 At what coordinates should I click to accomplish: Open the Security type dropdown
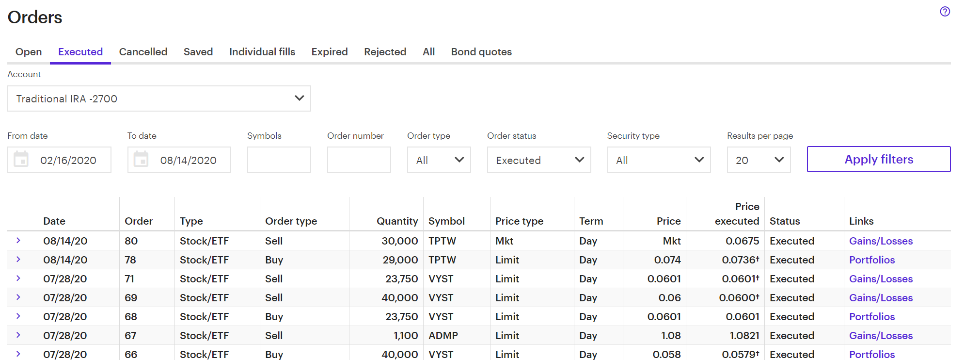(659, 160)
